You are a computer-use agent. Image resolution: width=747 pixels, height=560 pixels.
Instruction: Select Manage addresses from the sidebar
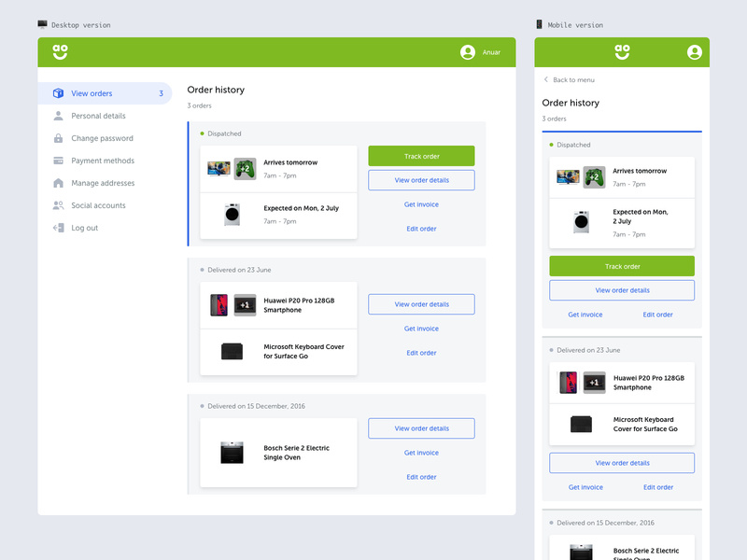click(103, 183)
